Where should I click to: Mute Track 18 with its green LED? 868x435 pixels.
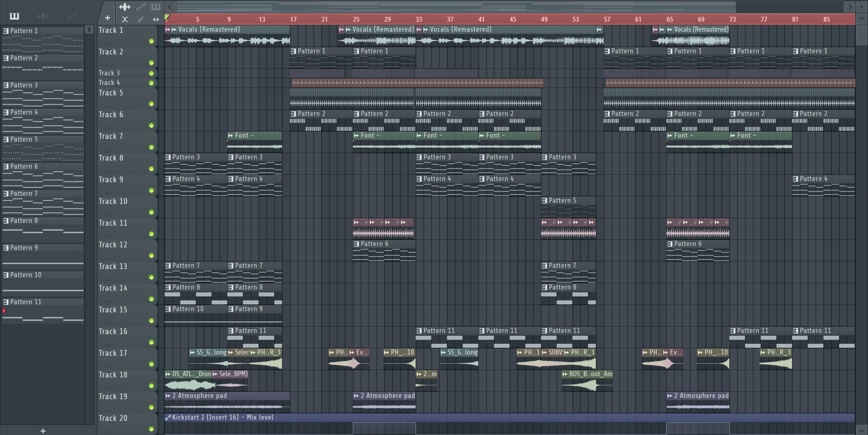(x=151, y=386)
